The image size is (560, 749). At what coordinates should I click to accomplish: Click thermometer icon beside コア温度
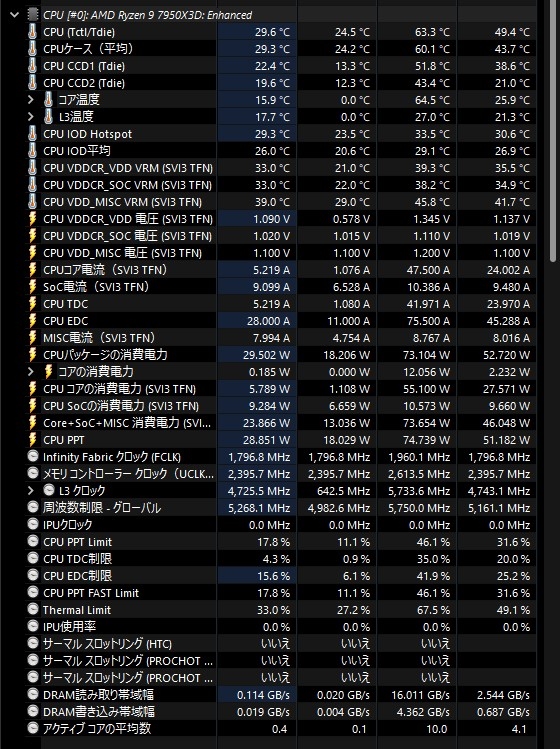coord(48,100)
